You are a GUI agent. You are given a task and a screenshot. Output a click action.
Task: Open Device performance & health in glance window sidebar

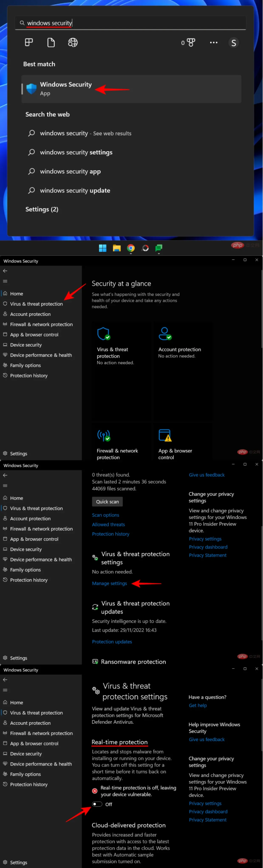[41, 355]
